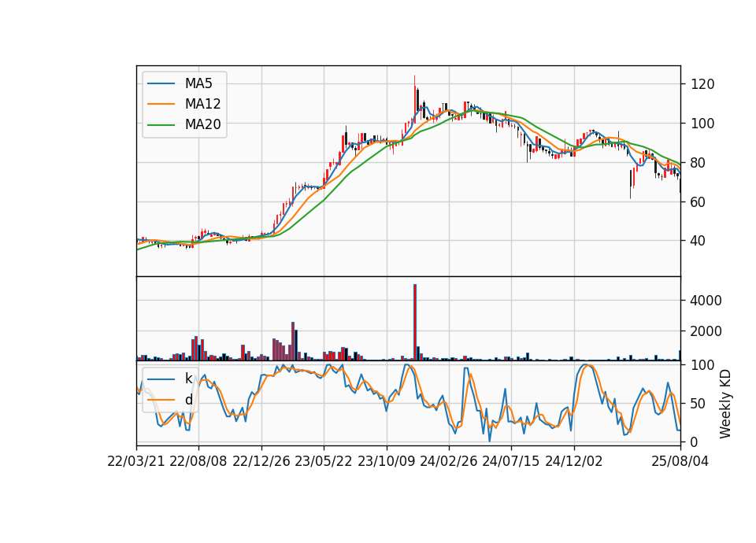Click the 100 price axis label on price chart
The height and width of the screenshot is (543, 756).
tap(702, 124)
